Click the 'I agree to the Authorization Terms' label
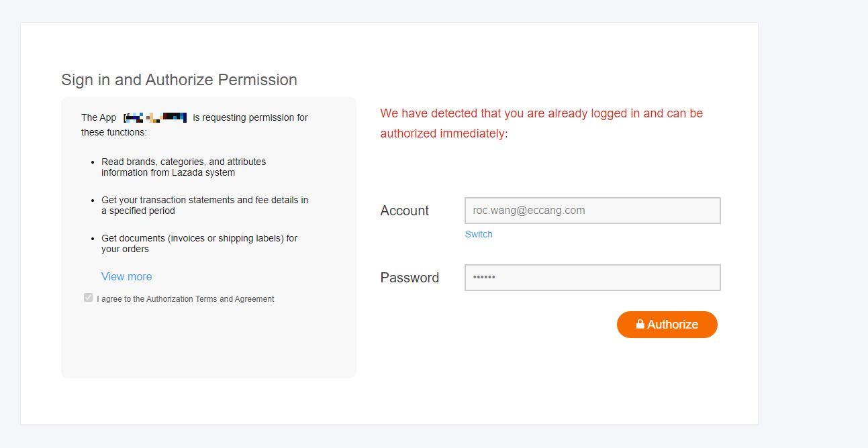Viewport: 868px width, 448px height. pyautogui.click(x=185, y=299)
